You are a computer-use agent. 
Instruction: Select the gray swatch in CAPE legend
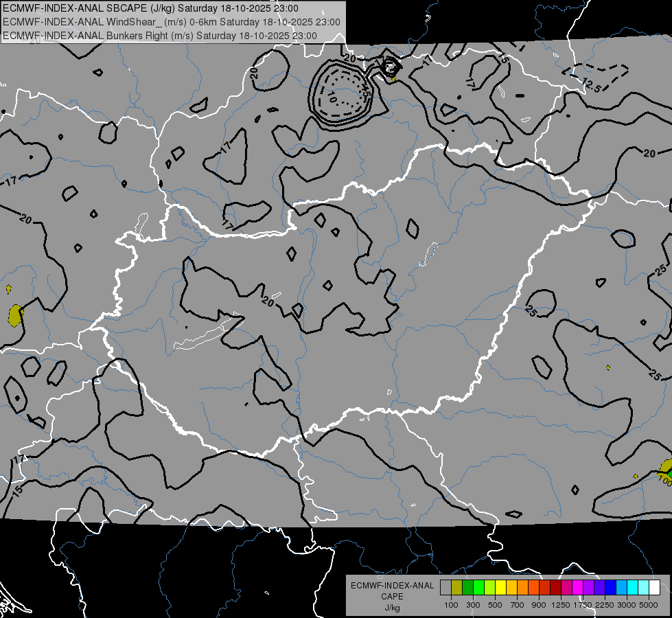pos(445,588)
